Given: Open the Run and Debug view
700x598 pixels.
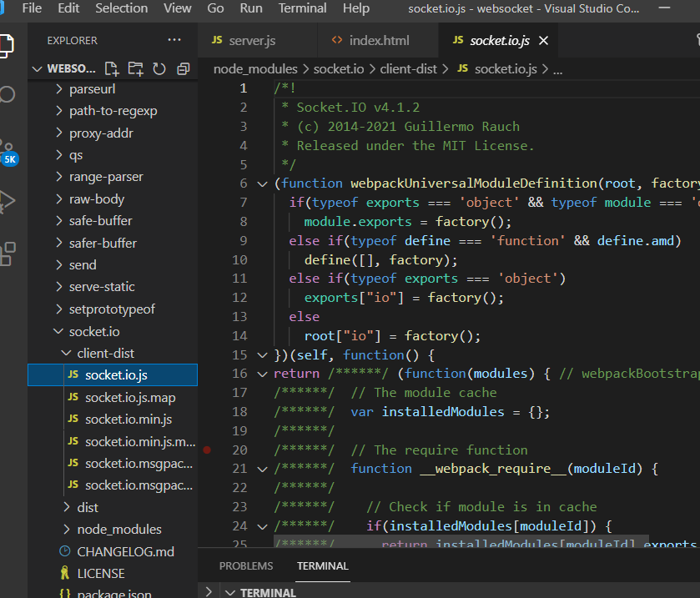Looking at the screenshot, I should coord(8,201).
